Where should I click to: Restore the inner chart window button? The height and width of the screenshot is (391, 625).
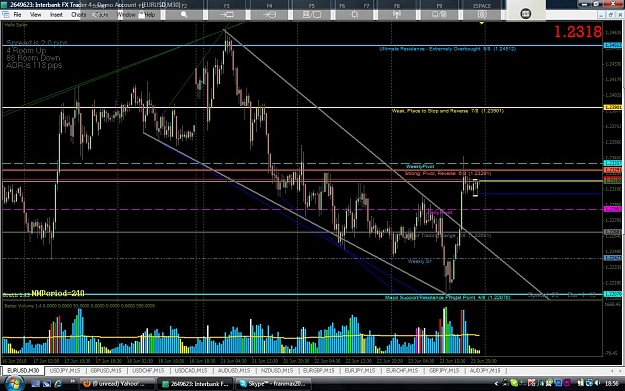click(610, 15)
